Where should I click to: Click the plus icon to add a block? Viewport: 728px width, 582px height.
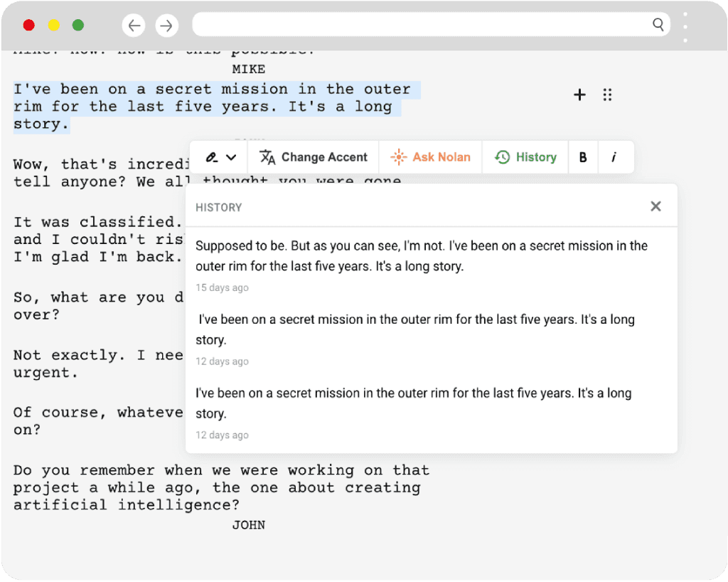(x=579, y=95)
